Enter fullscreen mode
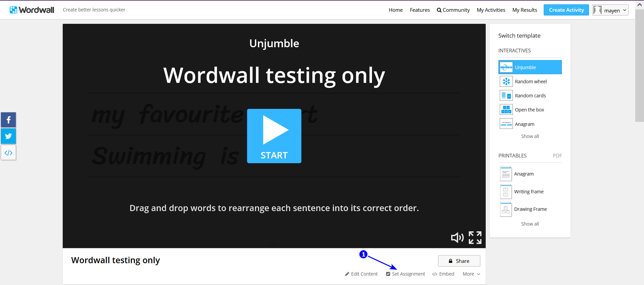 [x=475, y=238]
